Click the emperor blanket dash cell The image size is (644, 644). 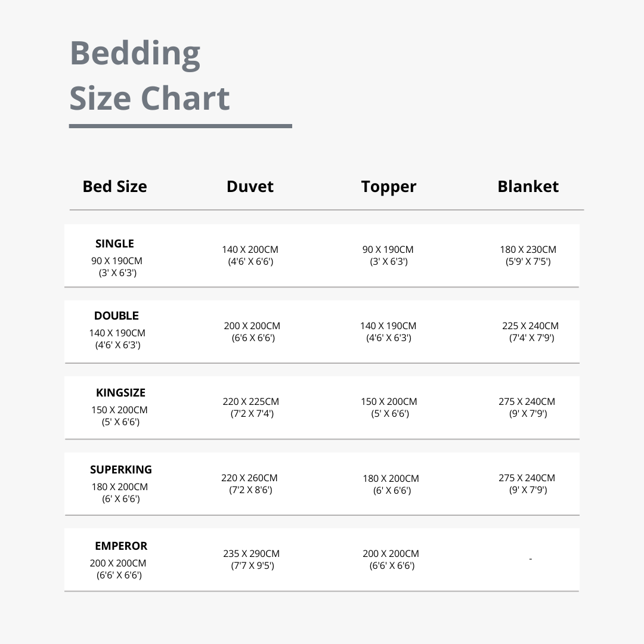point(530,559)
